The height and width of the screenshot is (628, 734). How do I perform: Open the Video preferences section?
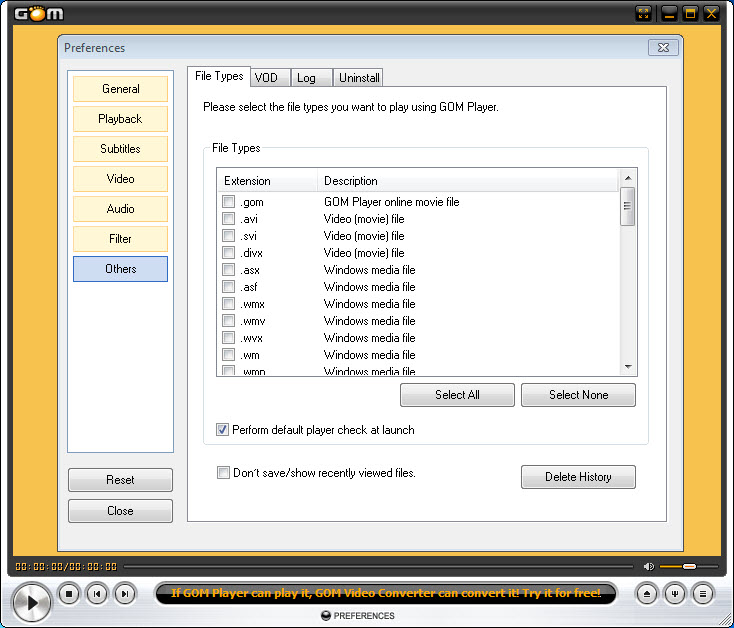tap(120, 179)
